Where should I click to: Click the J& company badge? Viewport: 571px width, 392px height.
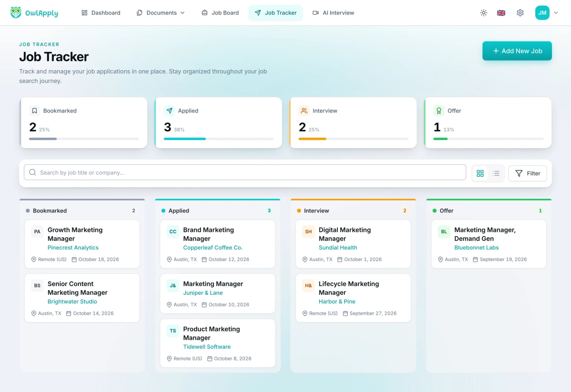[x=173, y=286]
